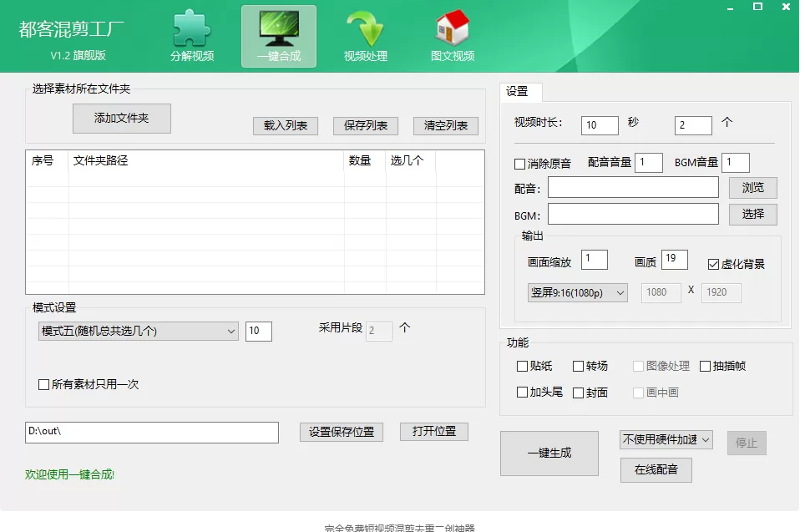Image resolution: width=805 pixels, height=532 pixels.
Task: Click the 清空列表 button
Action: coord(446,126)
